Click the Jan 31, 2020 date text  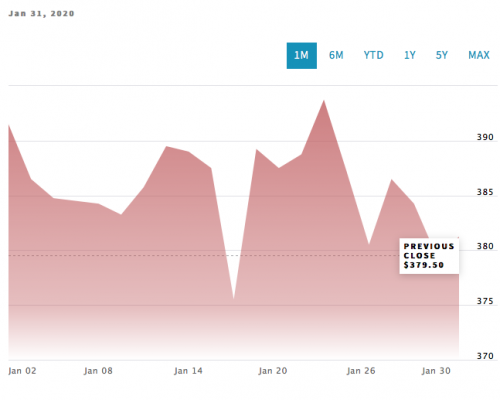41,14
